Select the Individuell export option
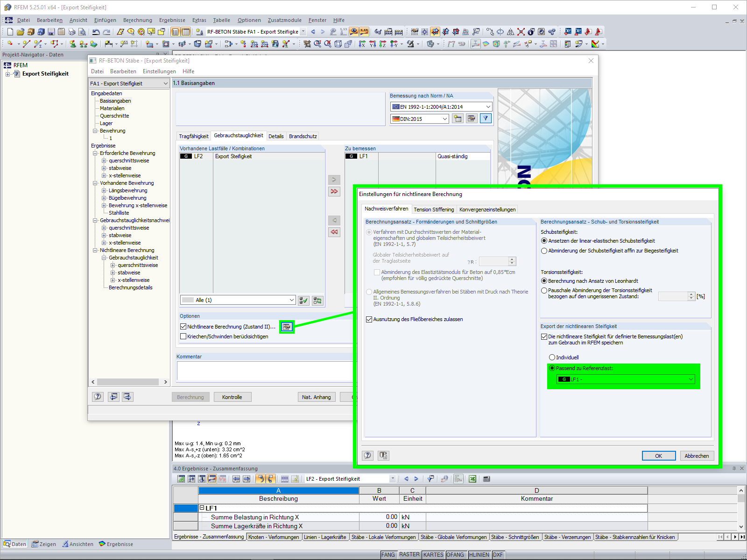Viewport: 747px width, 560px height. point(552,357)
